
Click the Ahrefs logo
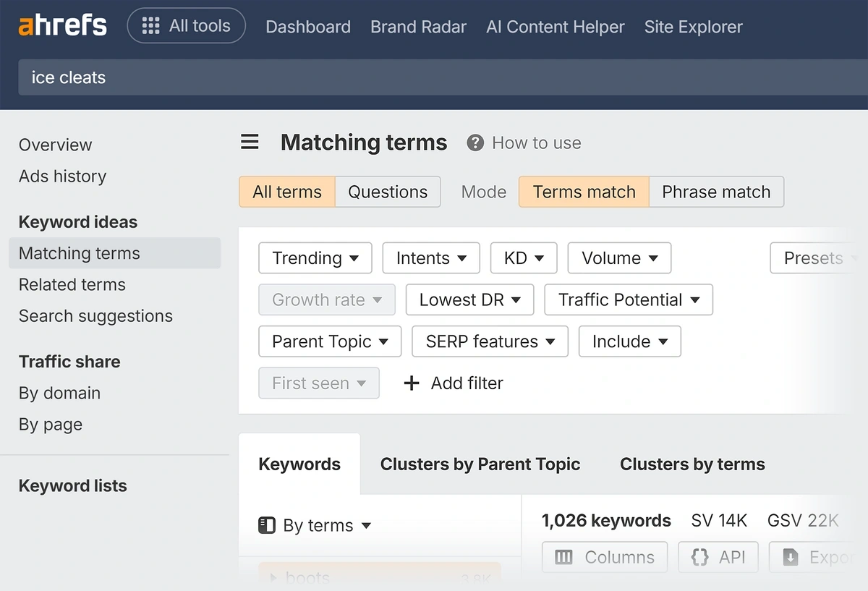coord(62,27)
